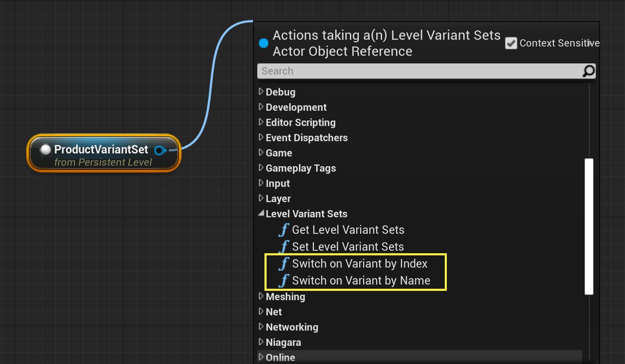
Task: Expand the Gameplay Tags category
Action: 261,168
